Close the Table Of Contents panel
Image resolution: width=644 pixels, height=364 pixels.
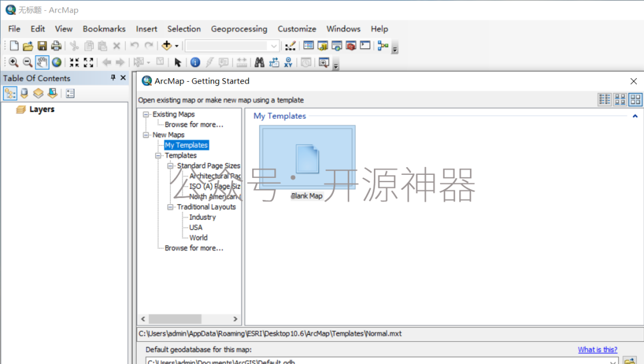pyautogui.click(x=123, y=78)
